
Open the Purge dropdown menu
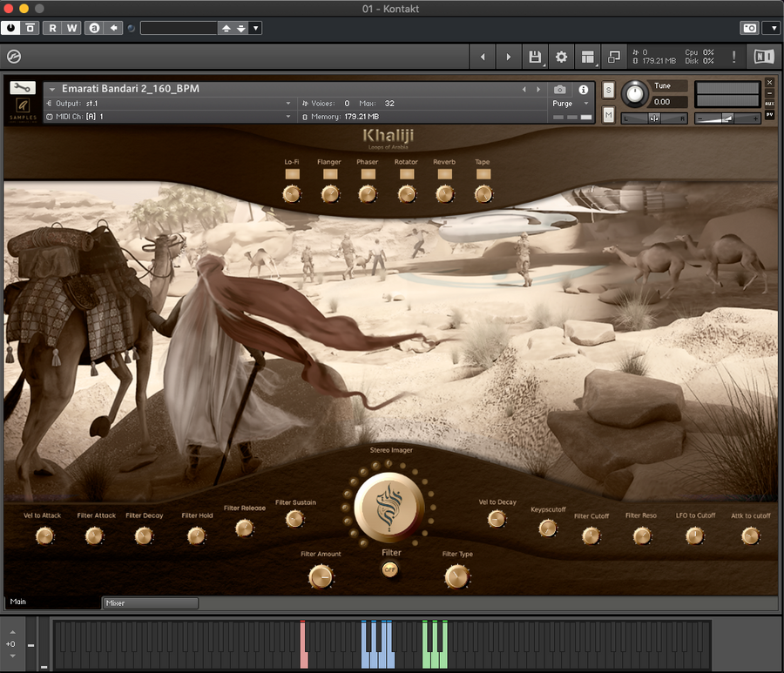(x=571, y=104)
